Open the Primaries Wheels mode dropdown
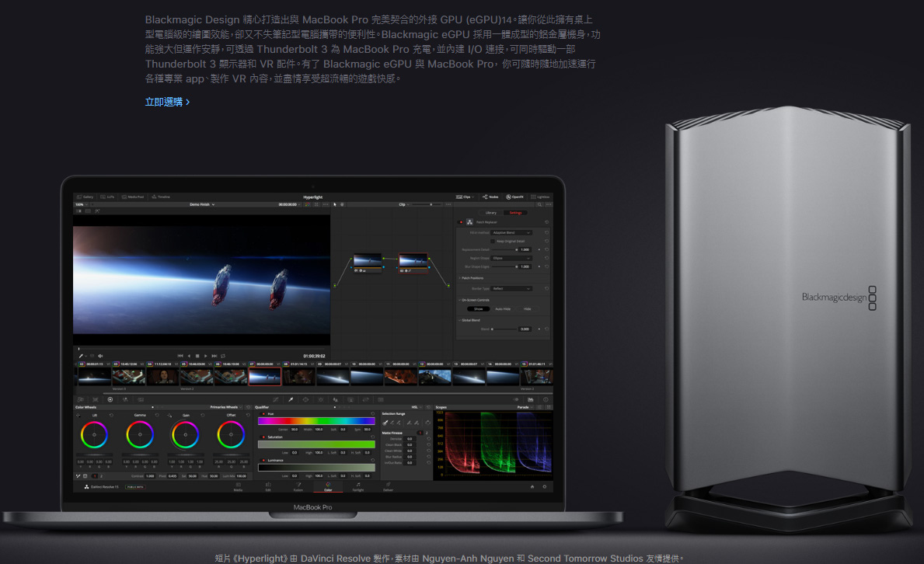924x564 pixels. (225, 407)
